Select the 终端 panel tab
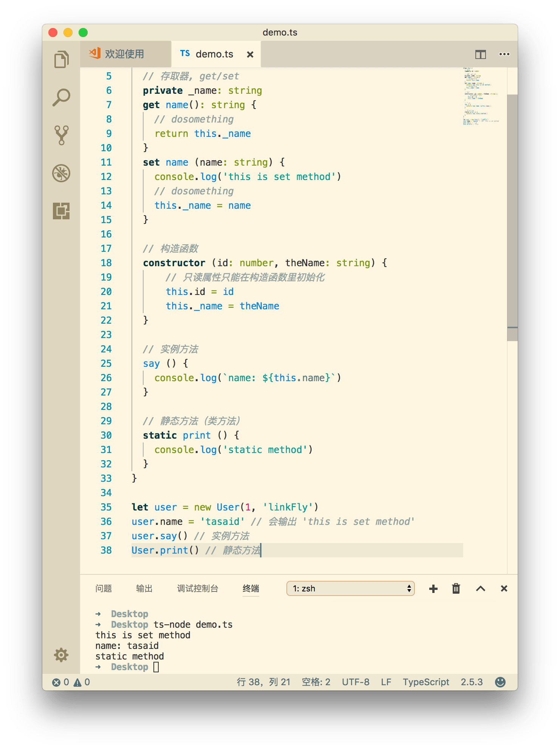The image size is (560, 751). point(251,588)
